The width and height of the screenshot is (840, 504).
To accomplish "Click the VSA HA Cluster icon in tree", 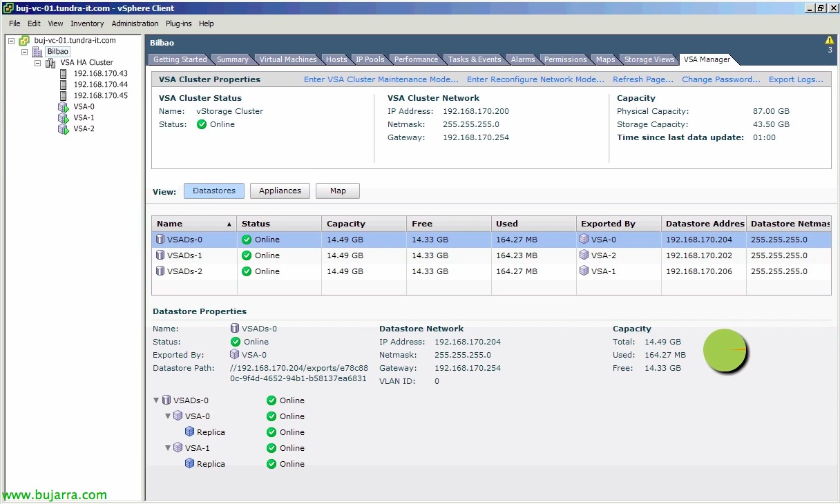I will point(50,63).
